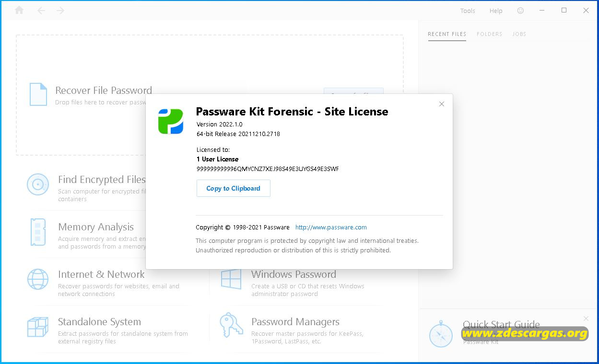Minimize the Passware window
Screen dimensions: 599x364
pyautogui.click(x=542, y=10)
